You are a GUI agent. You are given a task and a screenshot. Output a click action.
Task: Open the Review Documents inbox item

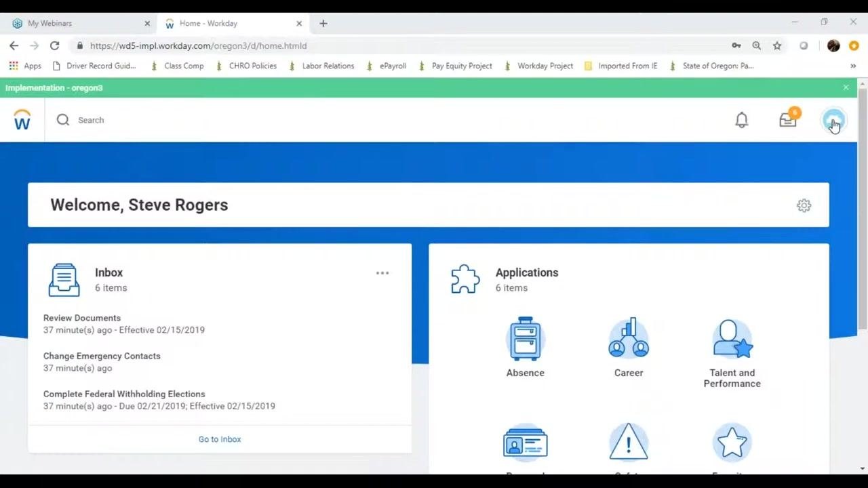point(82,318)
